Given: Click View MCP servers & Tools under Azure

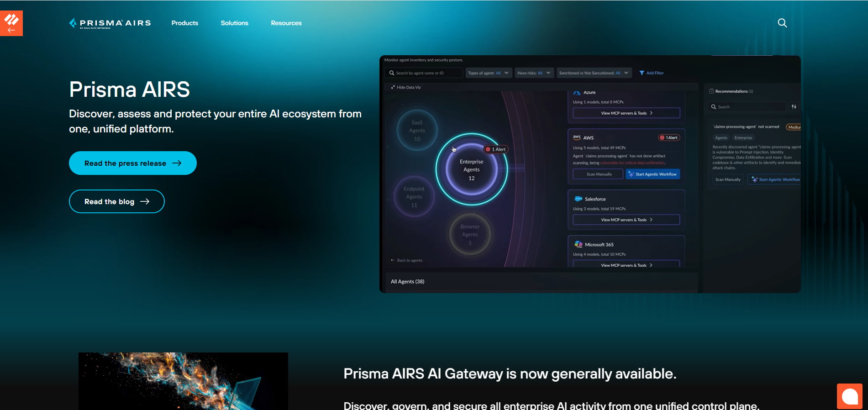Looking at the screenshot, I should coord(626,113).
